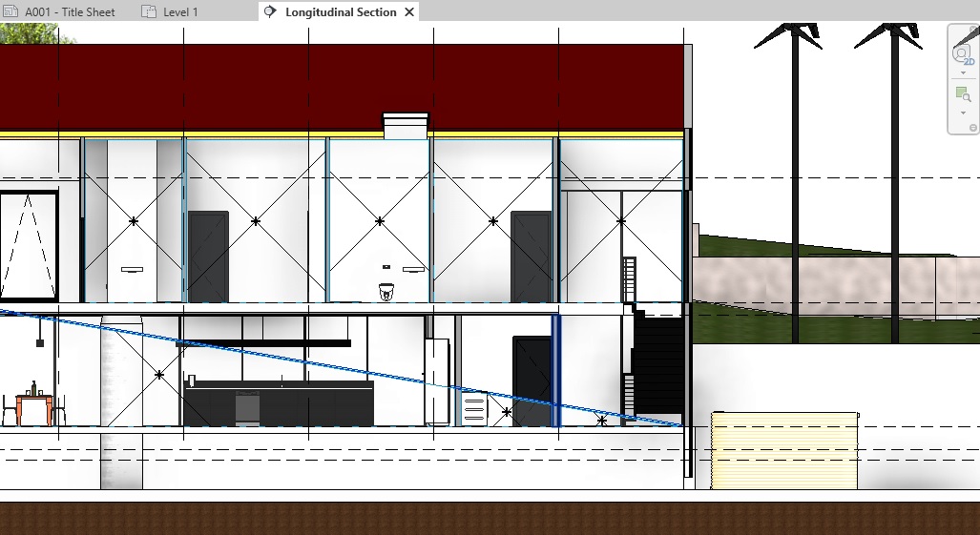The image size is (980, 535).
Task: Expand the 2D steering wheel dropdown arrow
Action: 963,73
